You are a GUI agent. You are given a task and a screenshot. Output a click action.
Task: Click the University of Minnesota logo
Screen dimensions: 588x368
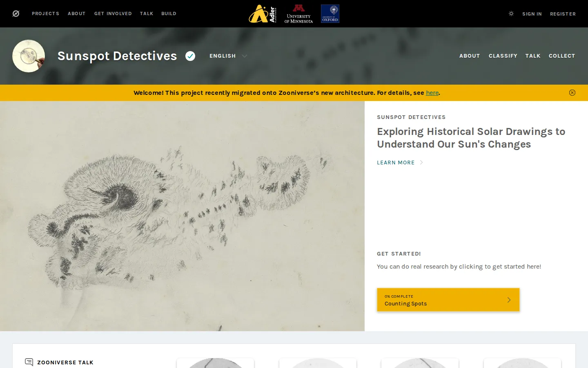pos(298,13)
